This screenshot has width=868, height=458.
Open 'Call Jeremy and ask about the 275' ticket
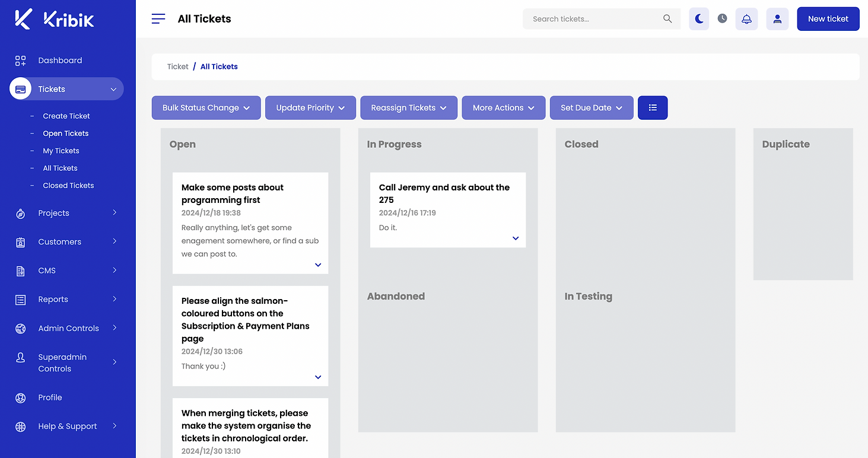[x=444, y=193]
